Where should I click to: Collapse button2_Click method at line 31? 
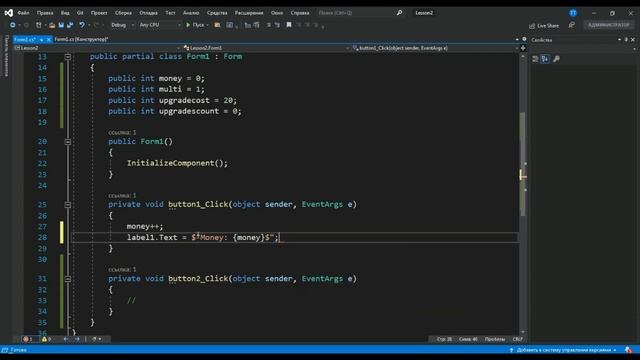[x=68, y=279]
